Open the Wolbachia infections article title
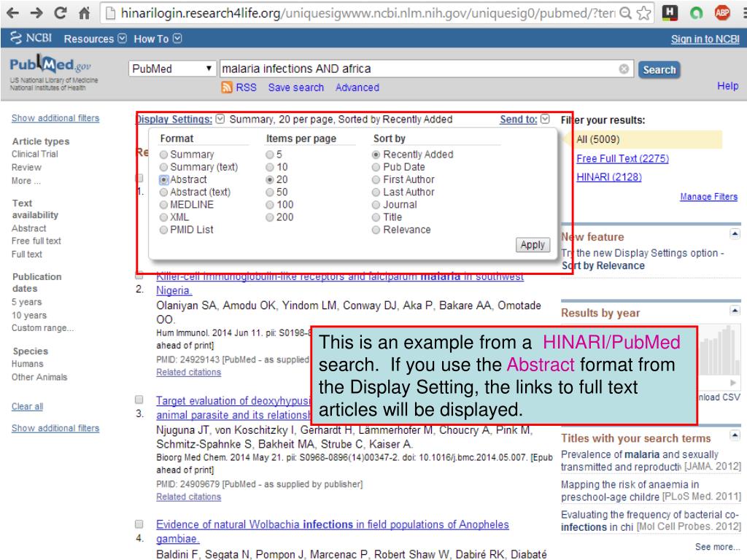The width and height of the screenshot is (747, 560). [333, 532]
